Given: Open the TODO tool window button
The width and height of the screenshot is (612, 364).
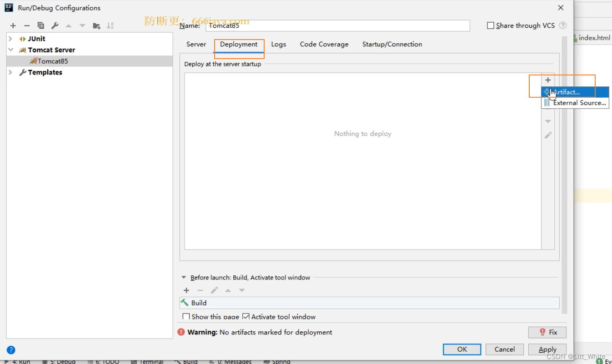Looking at the screenshot, I should coord(103,361).
